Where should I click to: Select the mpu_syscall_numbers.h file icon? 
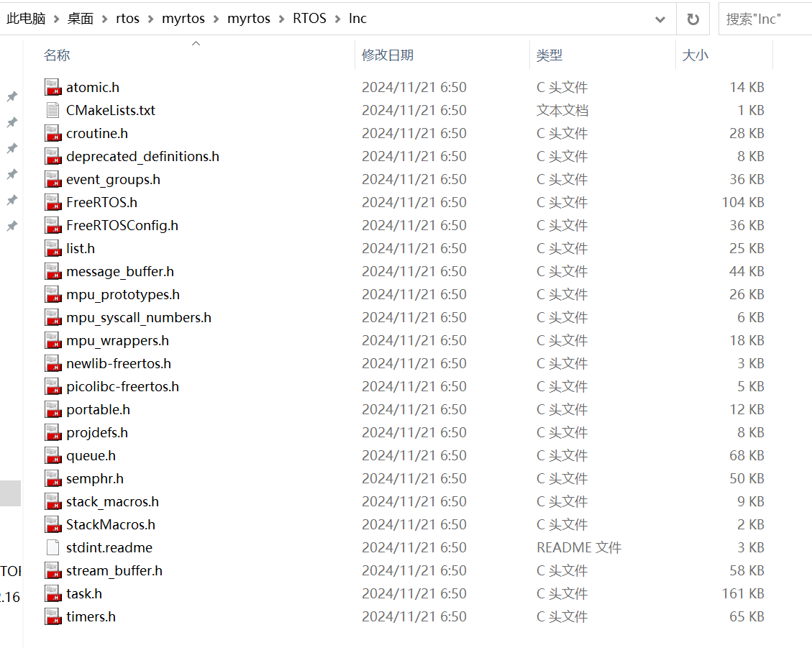(53, 317)
